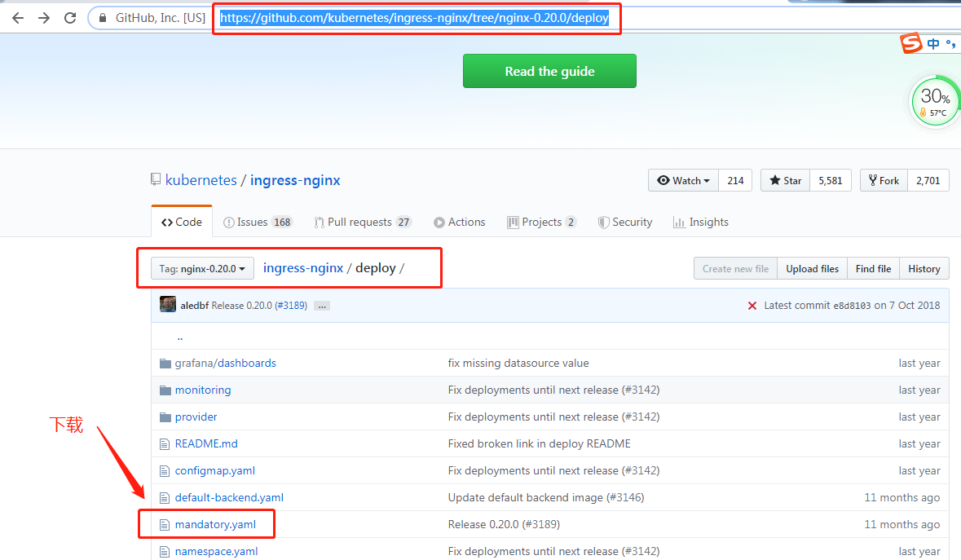Click the Create new file button

[735, 268]
